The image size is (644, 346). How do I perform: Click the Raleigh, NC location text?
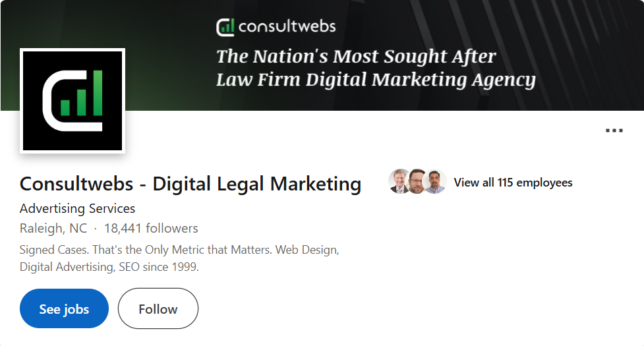[x=53, y=229]
